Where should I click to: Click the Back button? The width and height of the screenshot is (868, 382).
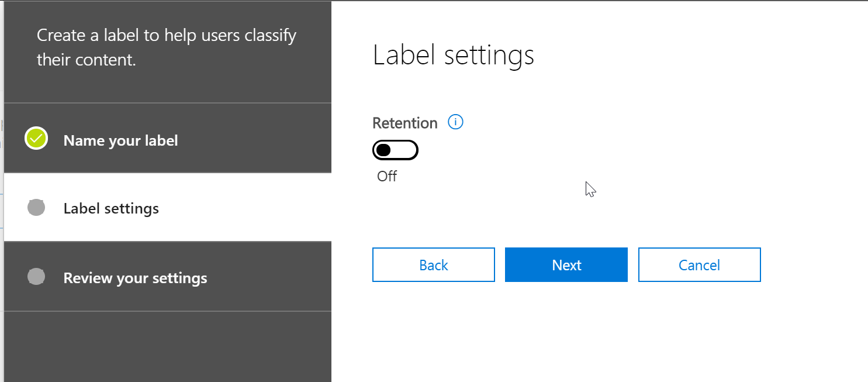433,265
